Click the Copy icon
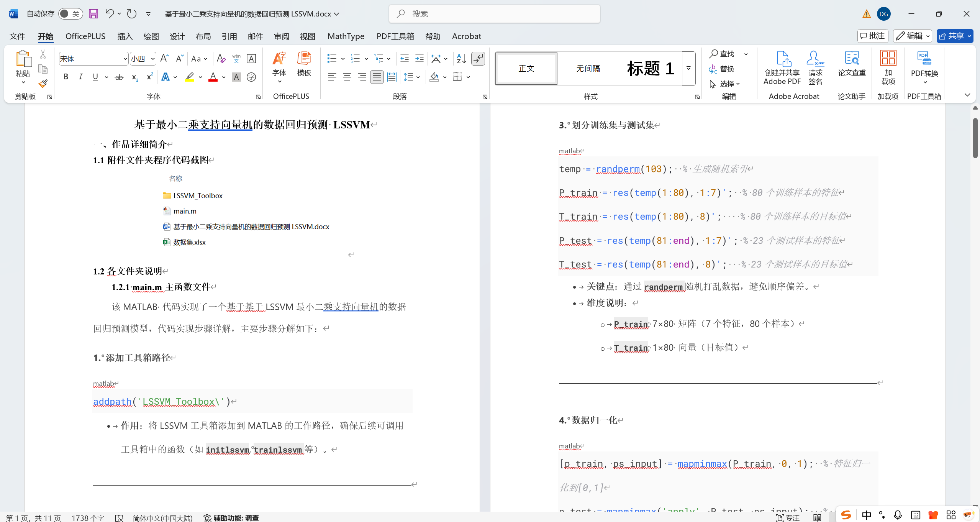 [x=43, y=69]
